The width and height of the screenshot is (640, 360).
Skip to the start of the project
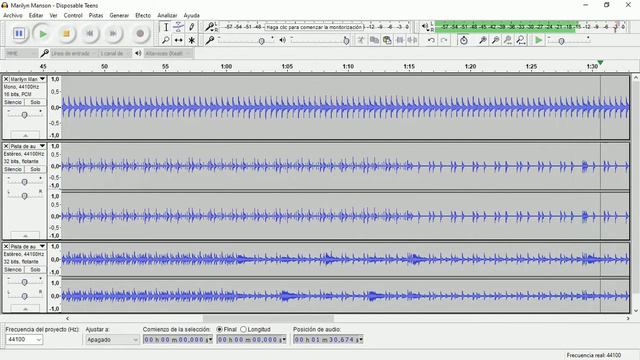pyautogui.click(x=90, y=33)
